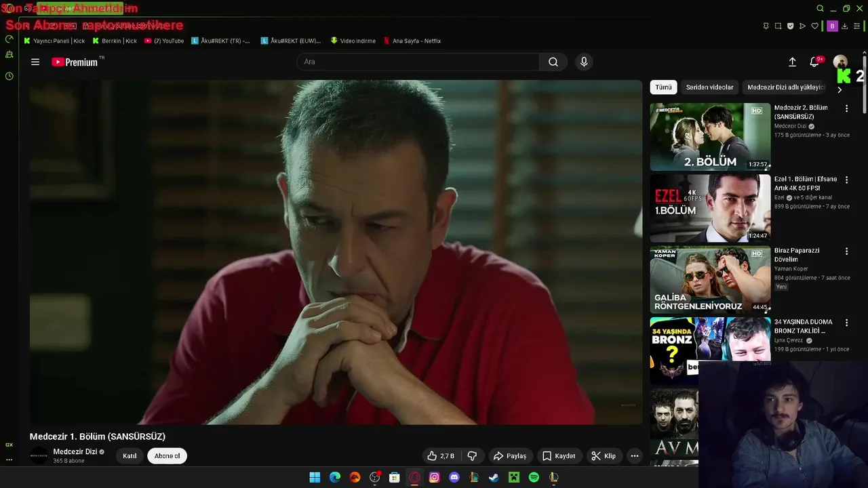Open the upload/create video icon

[792, 62]
